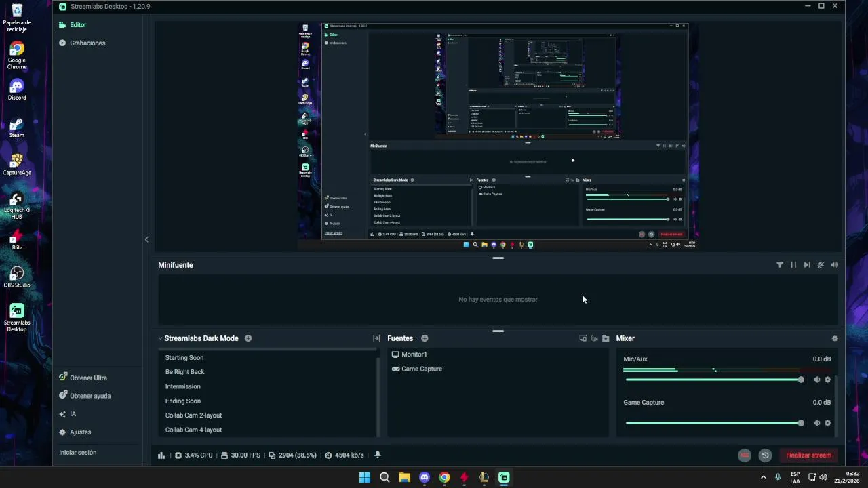Toggle Minifuente alert volume speaker icon
This screenshot has width=868, height=488.
tap(835, 265)
